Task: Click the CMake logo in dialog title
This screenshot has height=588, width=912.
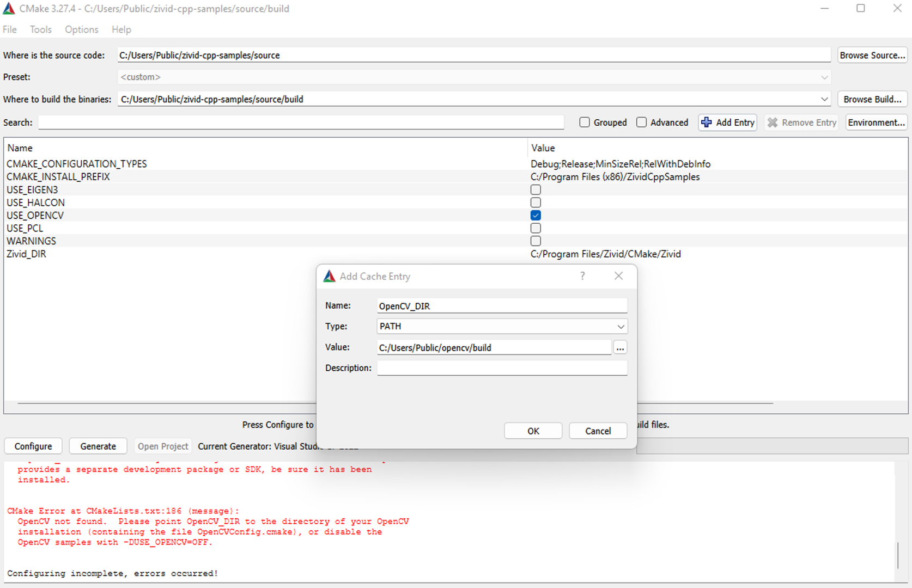Action: pyautogui.click(x=330, y=277)
